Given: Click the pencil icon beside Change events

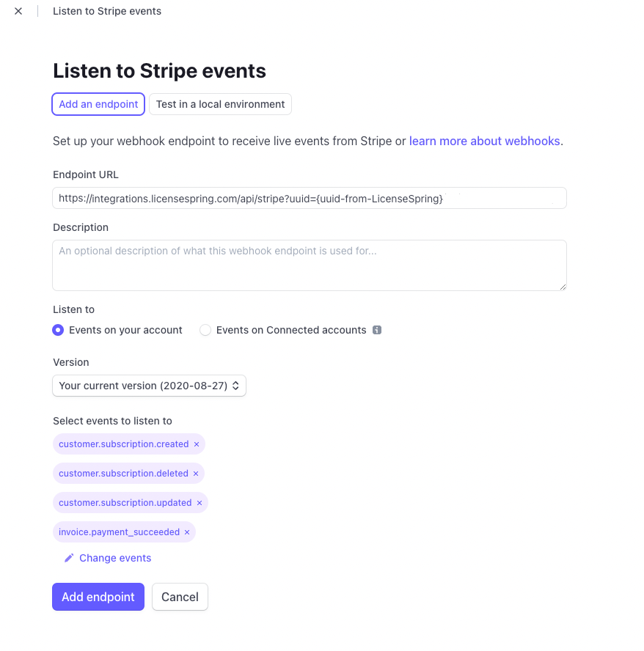Looking at the screenshot, I should (68, 557).
